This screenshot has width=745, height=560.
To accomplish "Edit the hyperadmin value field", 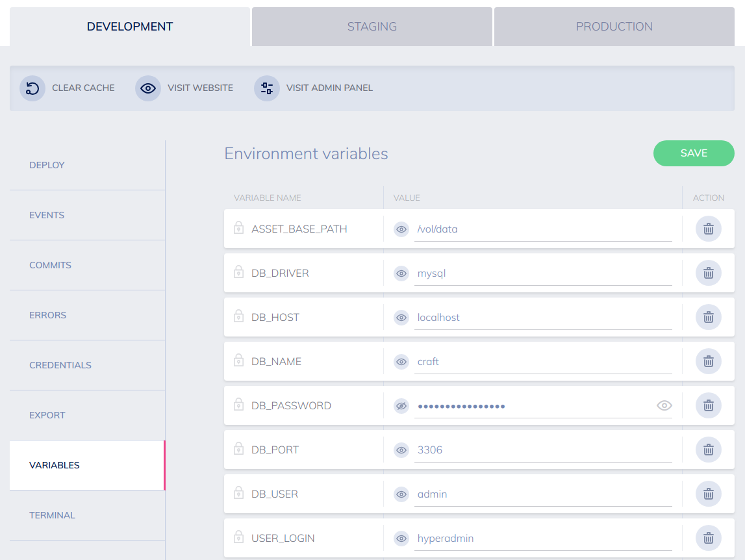I will [x=543, y=539].
